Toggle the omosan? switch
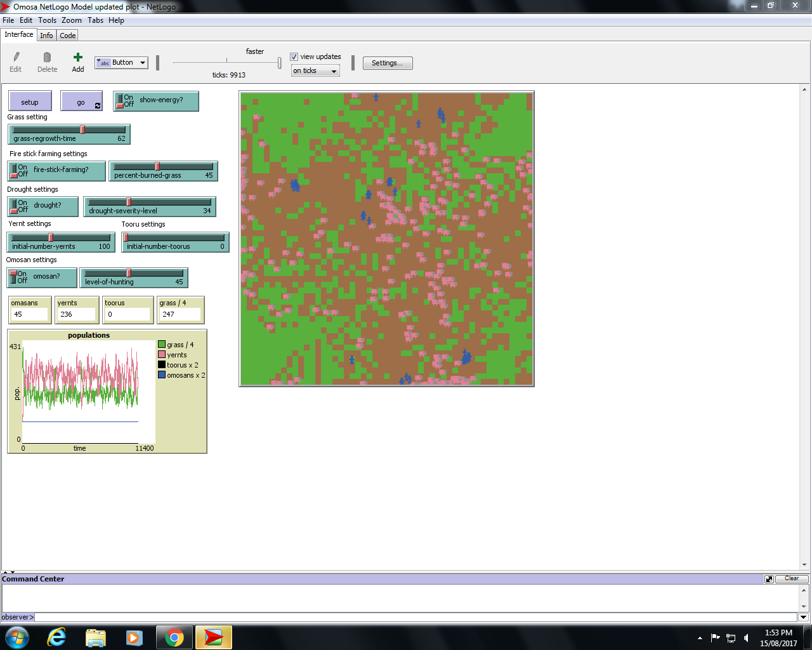Screen dimensions: 812x650 click(42, 277)
